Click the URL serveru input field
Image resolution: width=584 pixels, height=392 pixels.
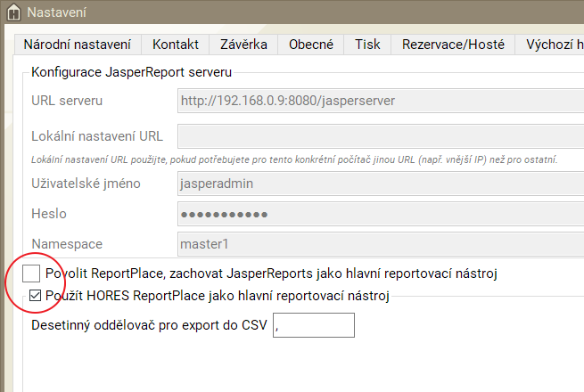click(x=380, y=101)
